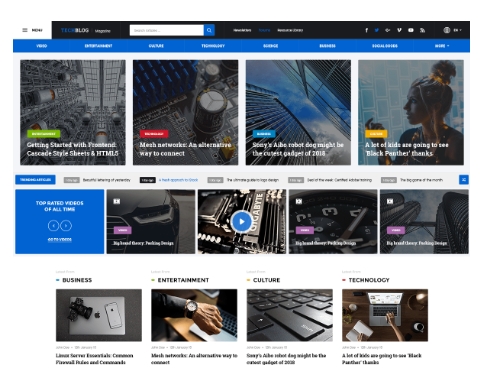483x377 pixels.
Task: Open 'Linux Server Essentials' article title
Action: tap(95, 359)
